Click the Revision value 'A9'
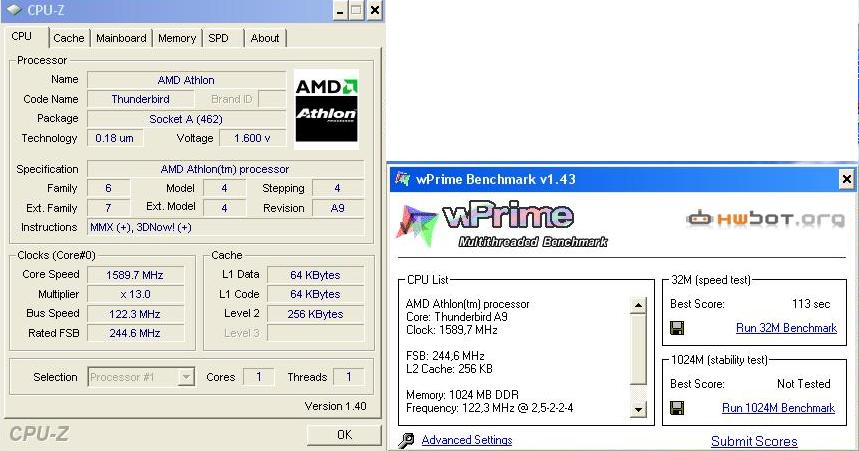Viewport: 859px width, 451px height. point(337,208)
